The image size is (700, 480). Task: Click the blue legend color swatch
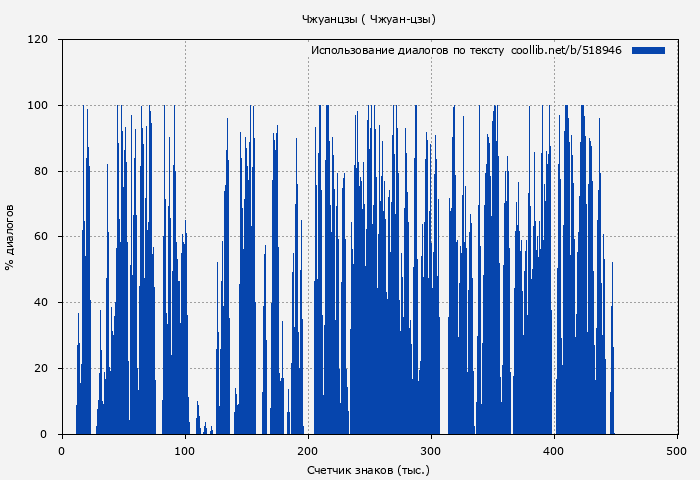point(648,50)
